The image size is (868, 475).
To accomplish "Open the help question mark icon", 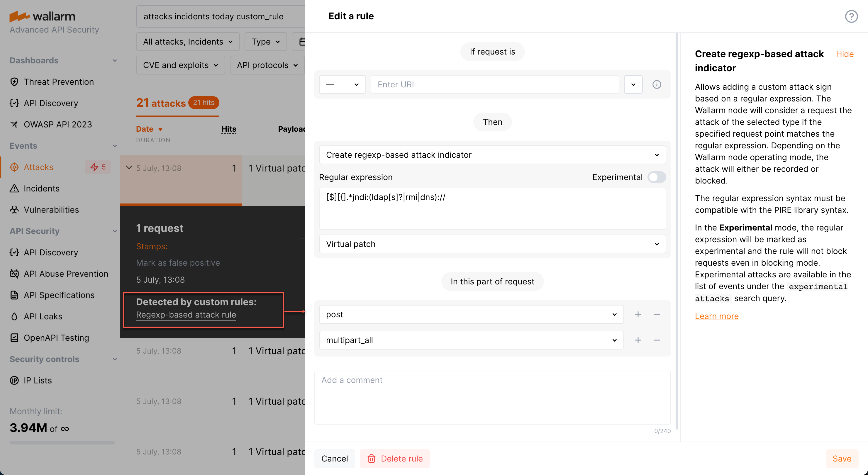I will click(852, 16).
